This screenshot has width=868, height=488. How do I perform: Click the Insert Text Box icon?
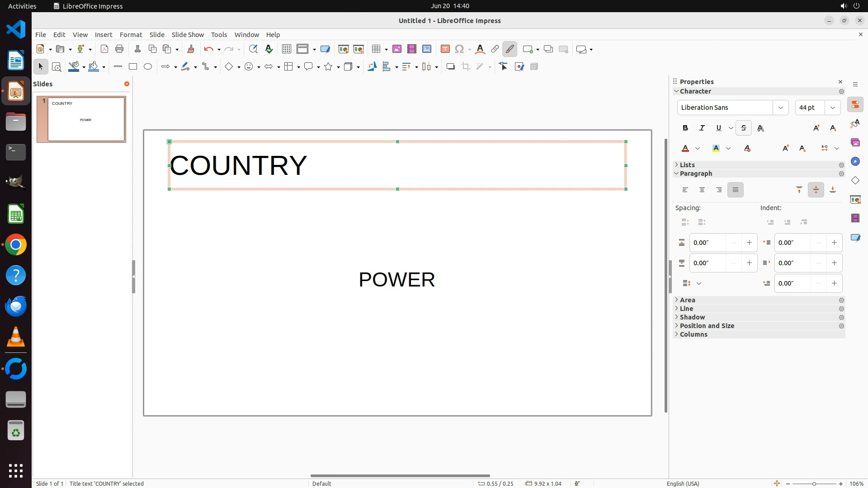pyautogui.click(x=445, y=49)
